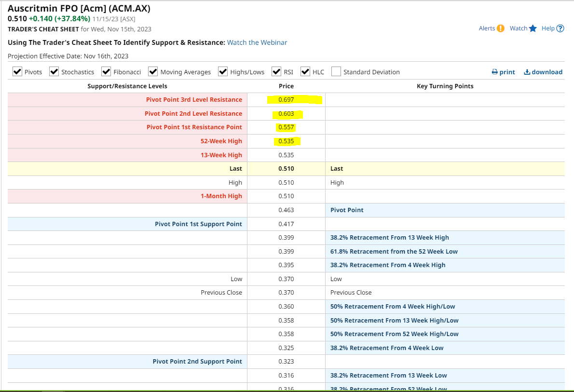Open the Watch the Webinar link

257,42
